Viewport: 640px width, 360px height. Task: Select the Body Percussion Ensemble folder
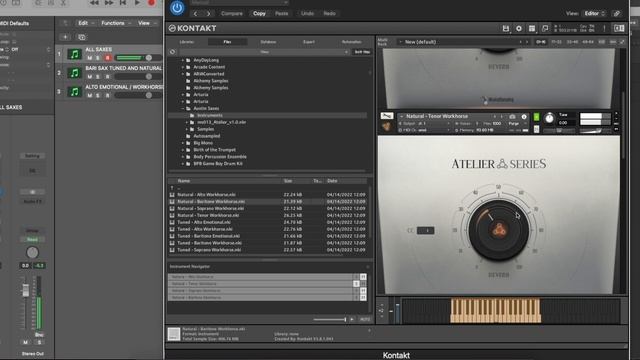220,157
